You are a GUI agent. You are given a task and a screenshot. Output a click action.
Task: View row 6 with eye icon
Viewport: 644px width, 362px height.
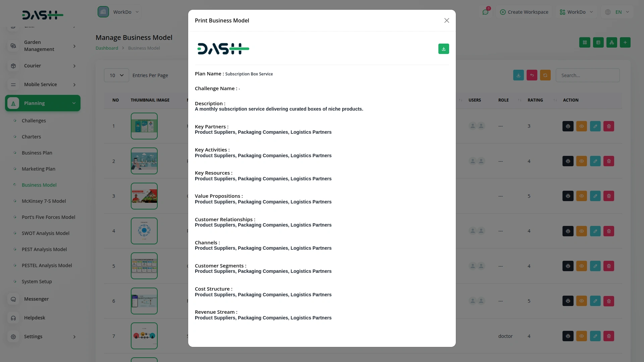[581, 301]
